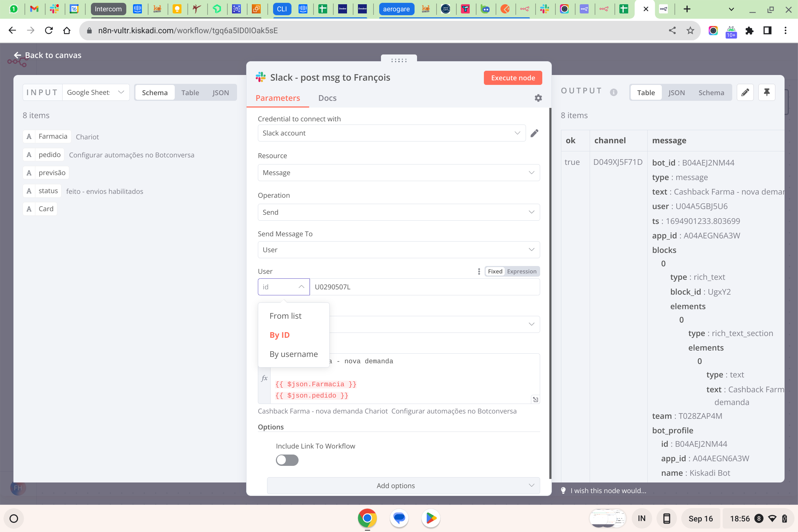Image resolution: width=798 pixels, height=532 pixels.
Task: Switch User field to Expression mode
Action: click(x=521, y=271)
